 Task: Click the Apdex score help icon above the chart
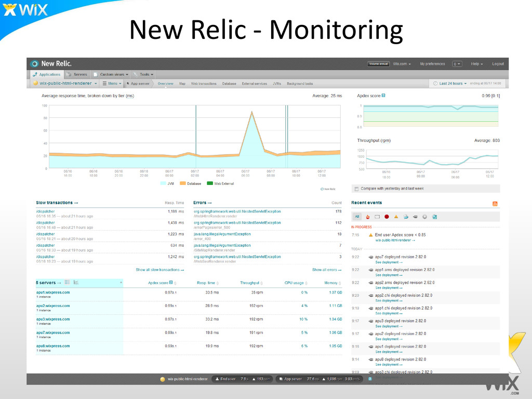(x=383, y=96)
